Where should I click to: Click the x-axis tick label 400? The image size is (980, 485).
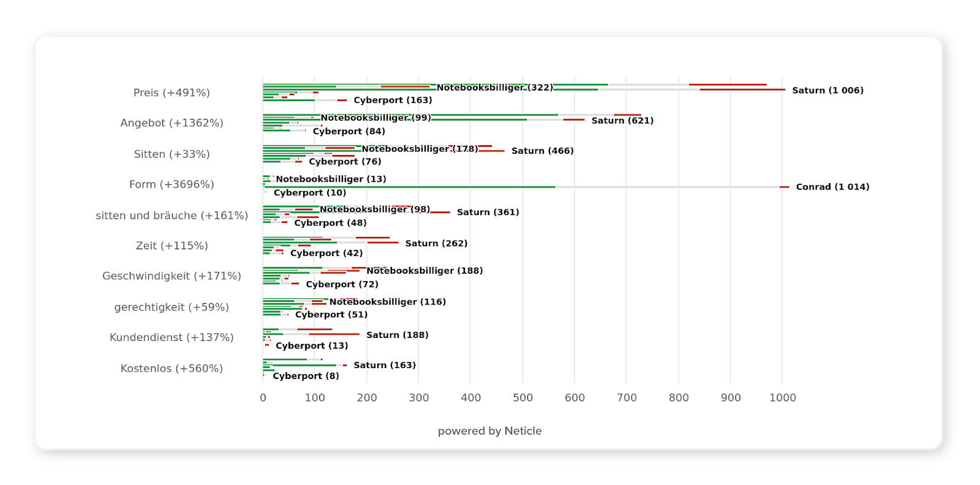point(470,398)
